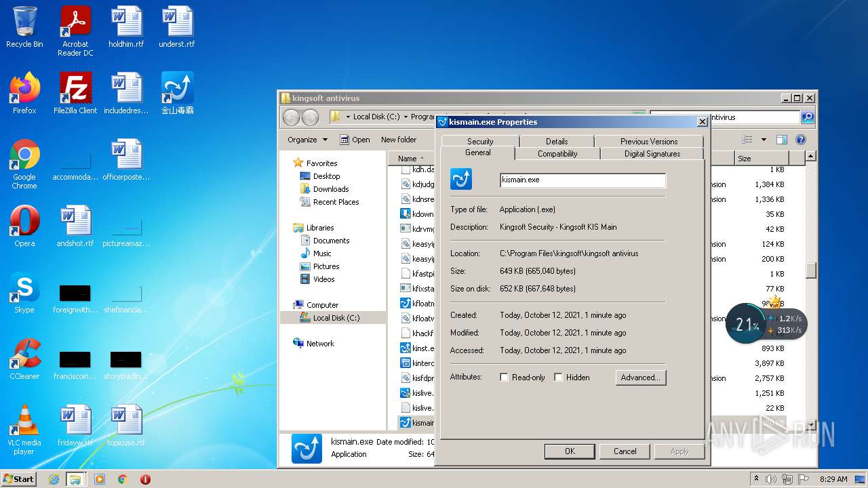Click the clock showing 8:29 AM

point(833,479)
